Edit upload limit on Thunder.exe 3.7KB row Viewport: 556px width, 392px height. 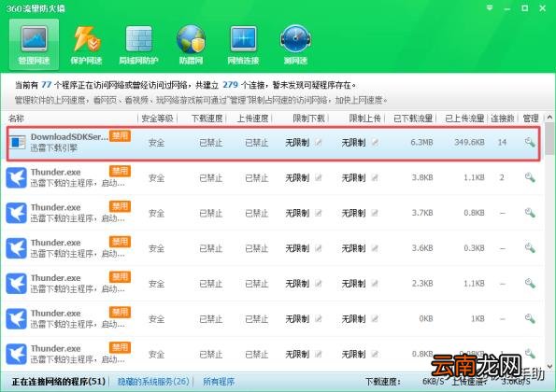point(375,213)
